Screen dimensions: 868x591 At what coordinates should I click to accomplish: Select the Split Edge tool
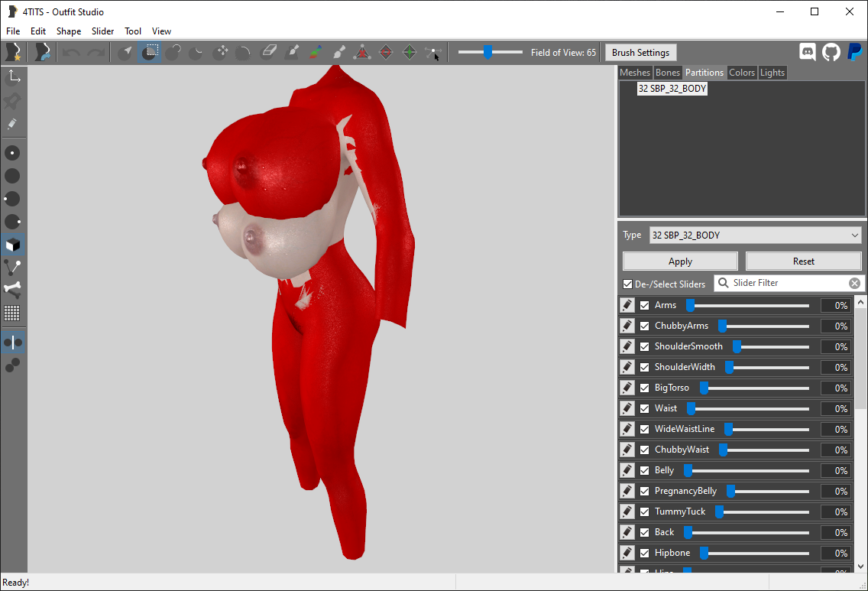tap(410, 53)
